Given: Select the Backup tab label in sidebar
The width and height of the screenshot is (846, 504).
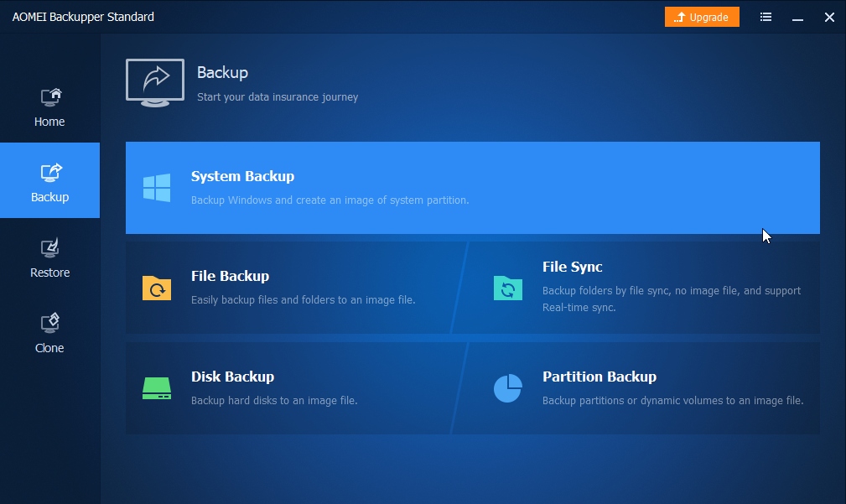Looking at the screenshot, I should (50, 198).
